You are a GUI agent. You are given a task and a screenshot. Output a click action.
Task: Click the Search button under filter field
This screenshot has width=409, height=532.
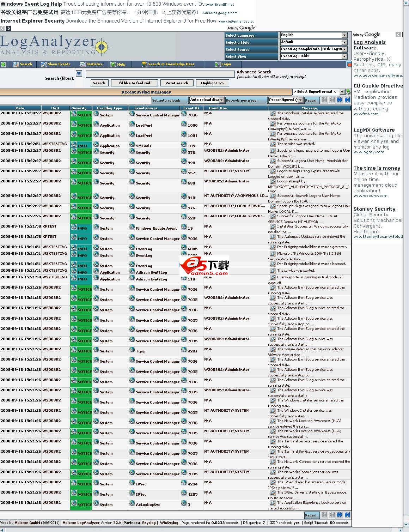point(99,83)
